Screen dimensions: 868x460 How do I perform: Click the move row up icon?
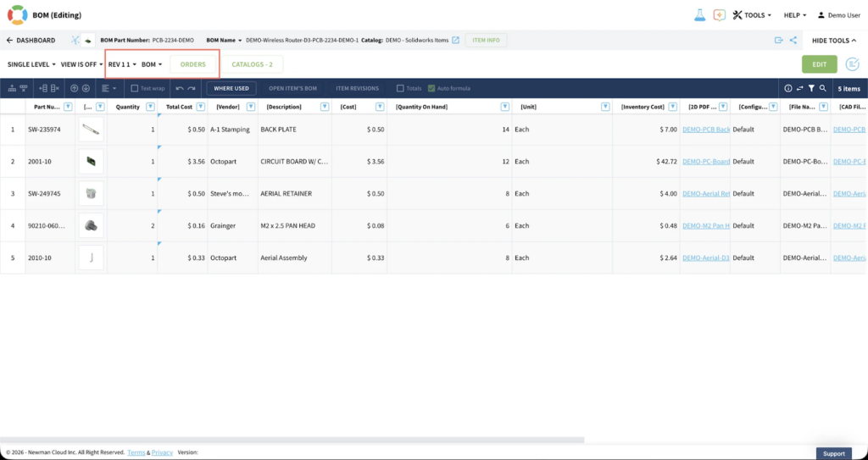[75, 88]
